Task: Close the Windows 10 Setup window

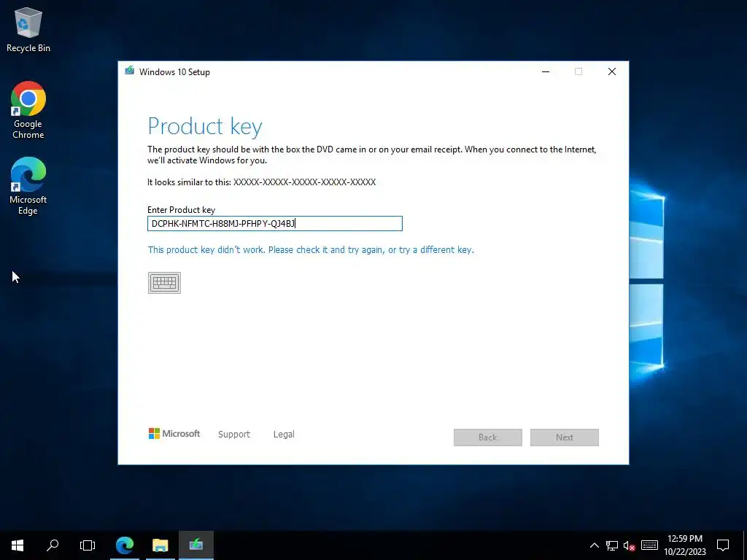Action: click(x=612, y=71)
